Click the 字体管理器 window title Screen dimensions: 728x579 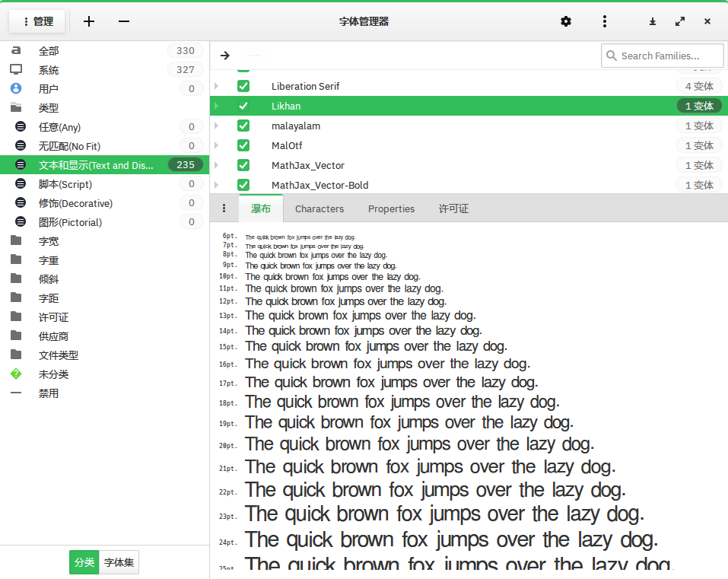[x=364, y=21]
